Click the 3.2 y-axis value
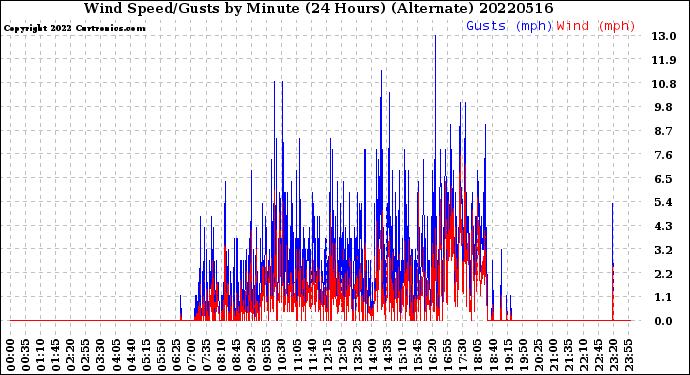This screenshot has width=690, height=375. (664, 250)
